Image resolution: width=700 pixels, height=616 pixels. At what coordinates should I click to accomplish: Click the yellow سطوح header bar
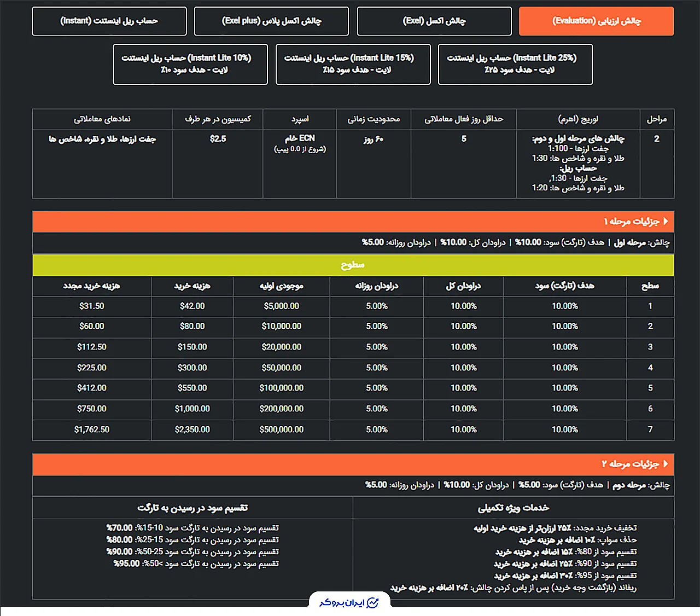pyautogui.click(x=353, y=265)
